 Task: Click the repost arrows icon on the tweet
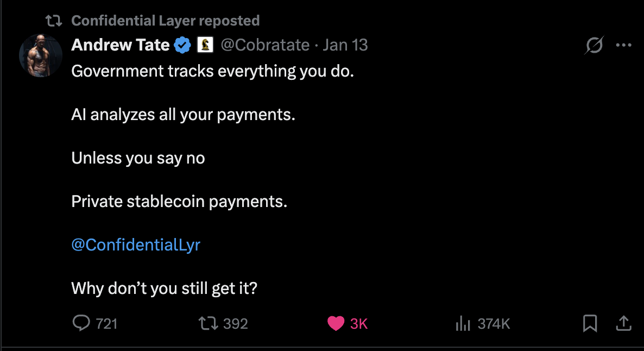pyautogui.click(x=206, y=323)
